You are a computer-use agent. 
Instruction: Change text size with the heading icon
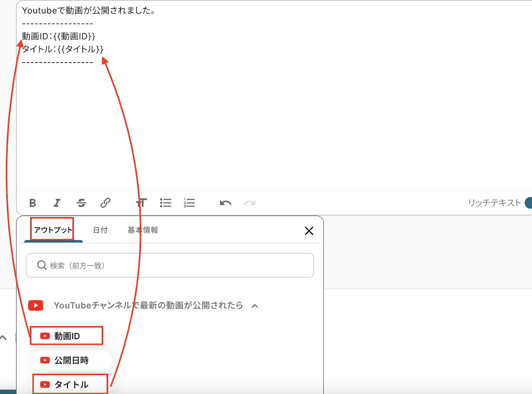141,203
